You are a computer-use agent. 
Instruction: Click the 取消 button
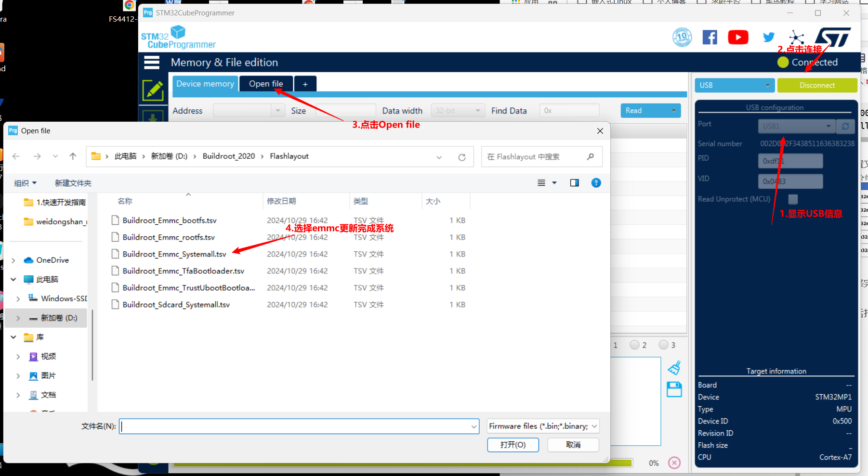573,445
